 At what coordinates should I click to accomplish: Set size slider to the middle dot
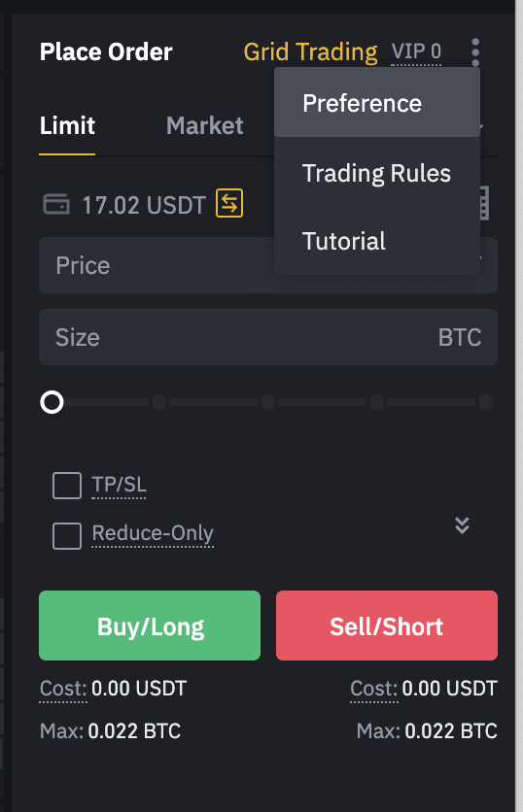coord(268,402)
